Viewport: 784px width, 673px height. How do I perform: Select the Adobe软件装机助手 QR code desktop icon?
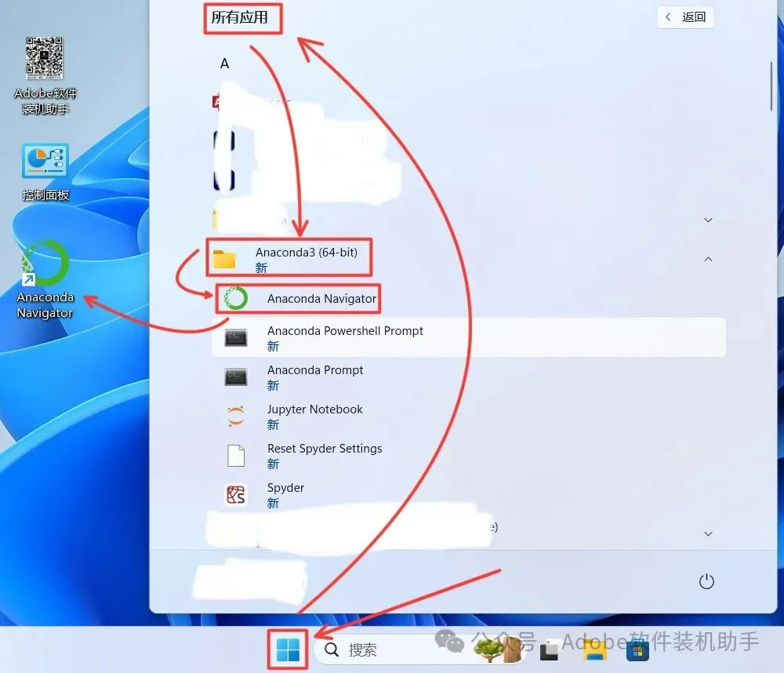45,75
